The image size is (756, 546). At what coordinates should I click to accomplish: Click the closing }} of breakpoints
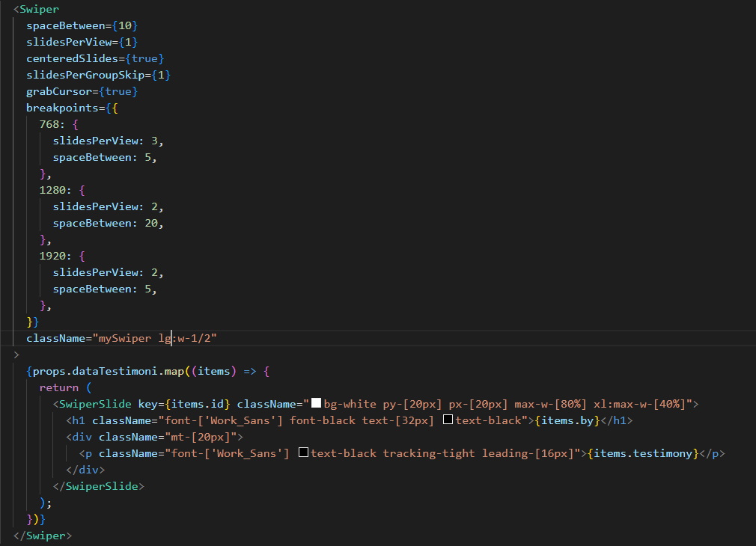tap(33, 322)
